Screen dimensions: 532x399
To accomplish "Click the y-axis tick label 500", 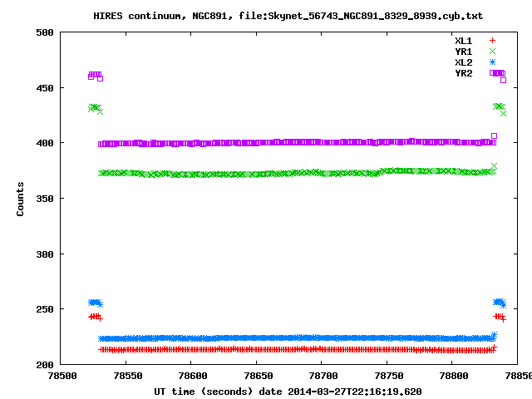I will point(45,33).
